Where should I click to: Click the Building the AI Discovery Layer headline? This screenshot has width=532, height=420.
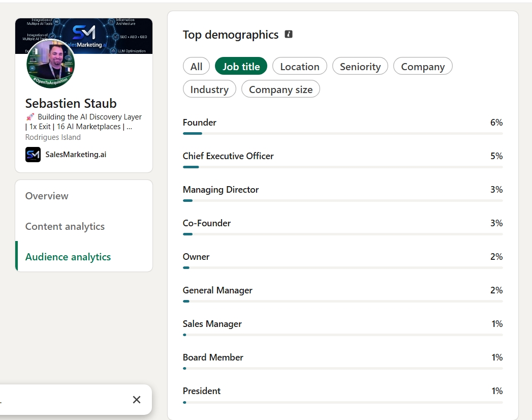click(83, 122)
